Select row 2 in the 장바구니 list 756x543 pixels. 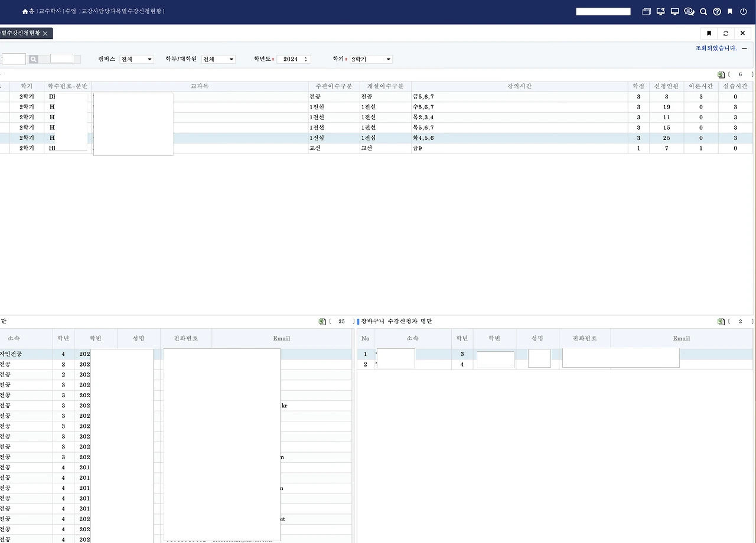point(555,364)
